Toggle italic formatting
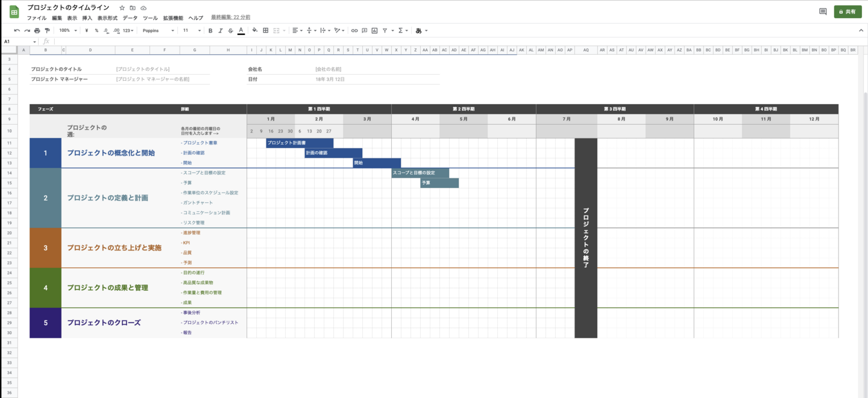 pos(220,30)
